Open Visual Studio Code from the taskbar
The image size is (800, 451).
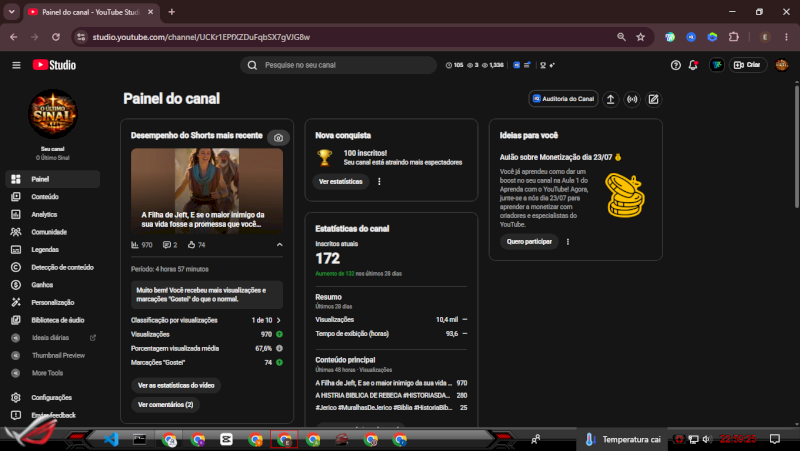(111, 439)
